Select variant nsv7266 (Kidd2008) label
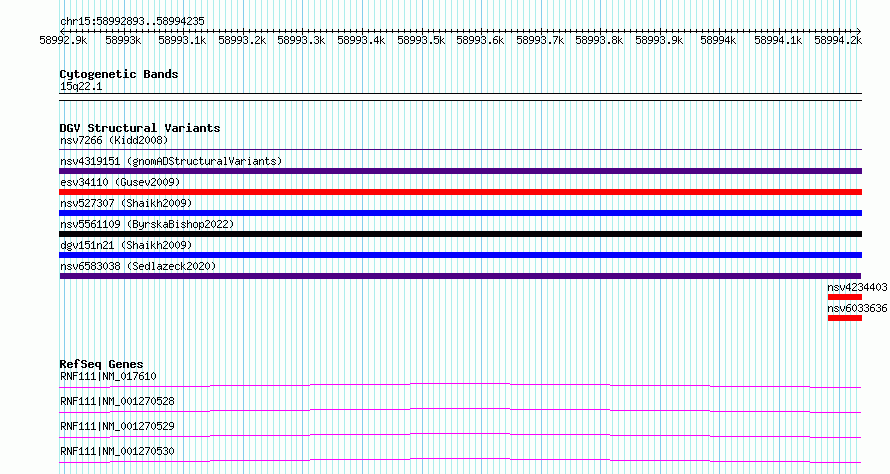The width and height of the screenshot is (890, 474). [114, 140]
